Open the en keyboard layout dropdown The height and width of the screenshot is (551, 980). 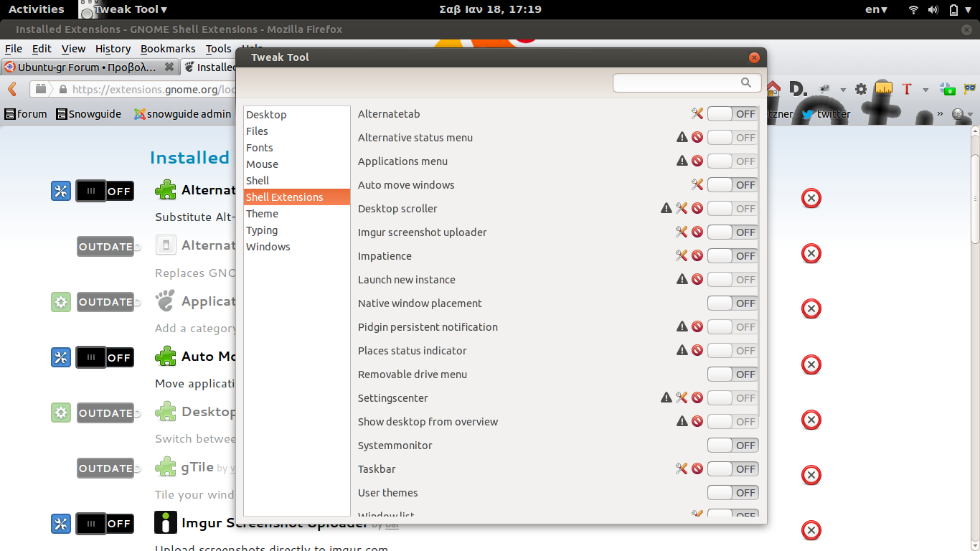tap(876, 9)
